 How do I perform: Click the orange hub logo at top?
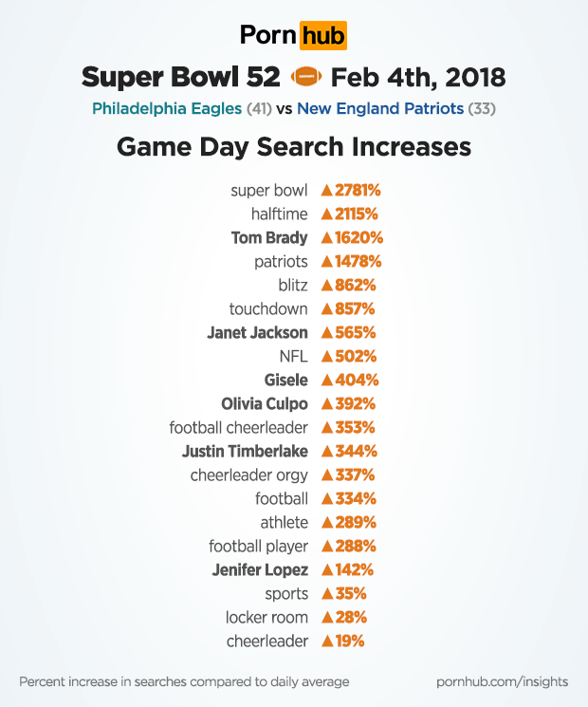click(x=322, y=36)
